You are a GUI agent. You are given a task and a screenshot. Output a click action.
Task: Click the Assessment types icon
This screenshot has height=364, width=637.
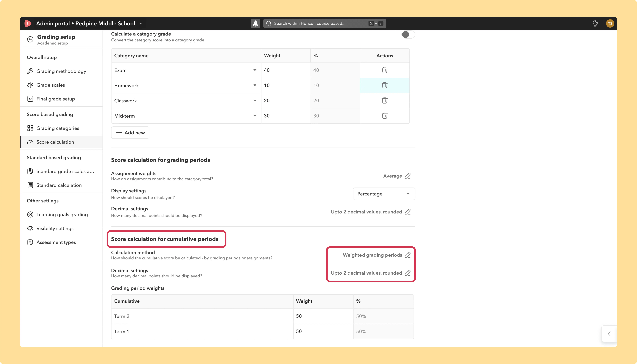(x=30, y=242)
